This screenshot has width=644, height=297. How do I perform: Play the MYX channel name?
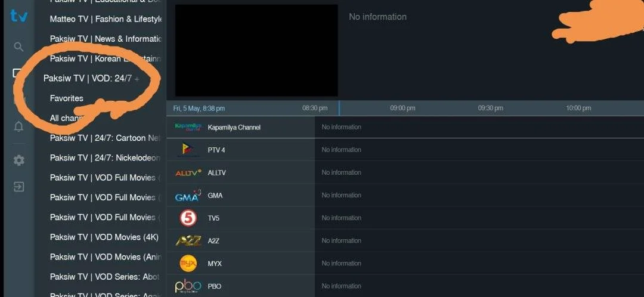pyautogui.click(x=215, y=264)
